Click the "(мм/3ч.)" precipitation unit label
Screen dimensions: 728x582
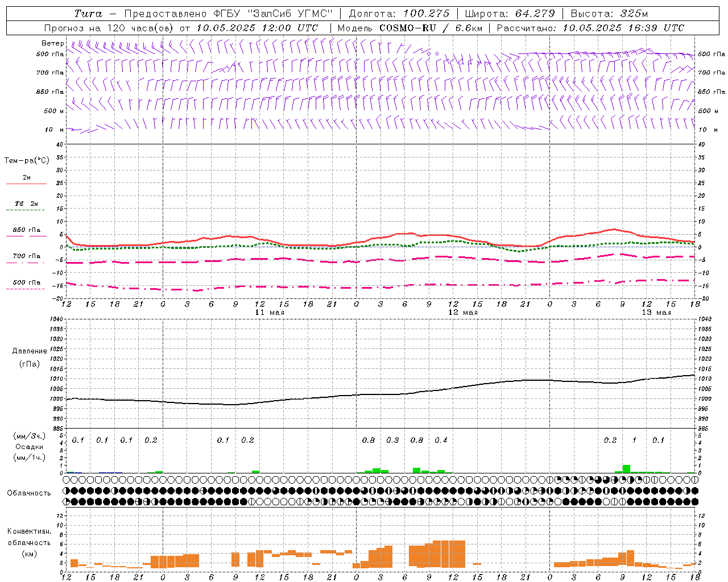[29, 436]
